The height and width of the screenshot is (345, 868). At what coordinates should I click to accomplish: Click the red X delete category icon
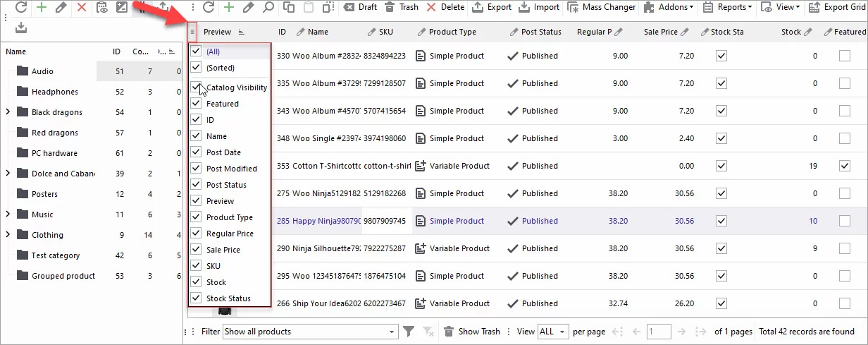(82, 7)
